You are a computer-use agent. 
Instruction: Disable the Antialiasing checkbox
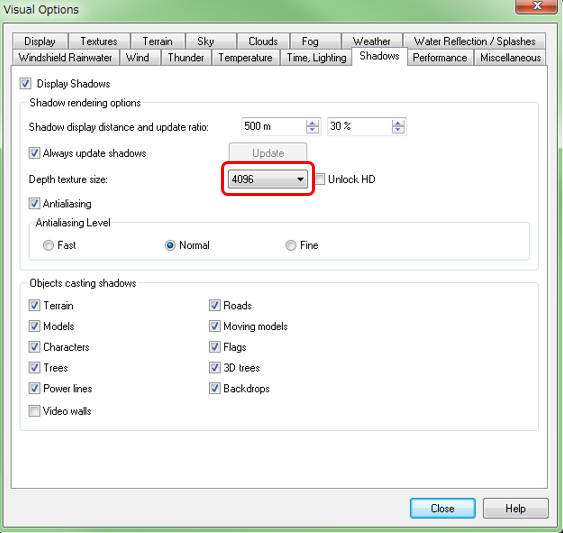coord(34,203)
